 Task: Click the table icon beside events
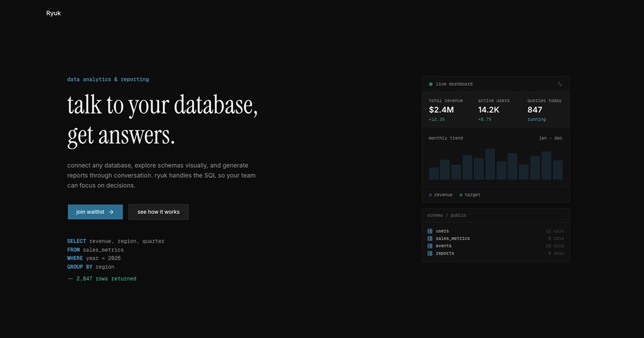430,246
